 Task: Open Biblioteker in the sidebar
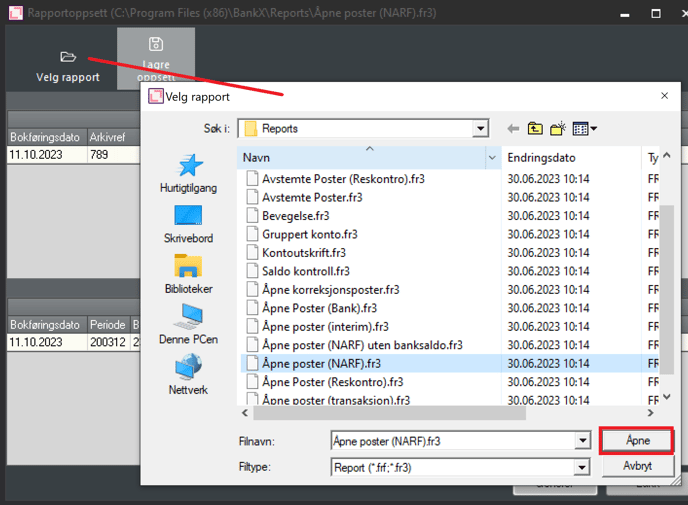click(x=188, y=274)
